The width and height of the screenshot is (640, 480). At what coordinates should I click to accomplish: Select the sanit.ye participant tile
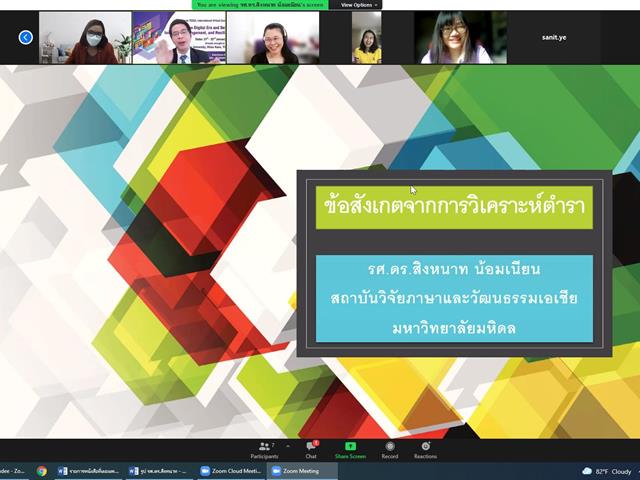(x=554, y=38)
